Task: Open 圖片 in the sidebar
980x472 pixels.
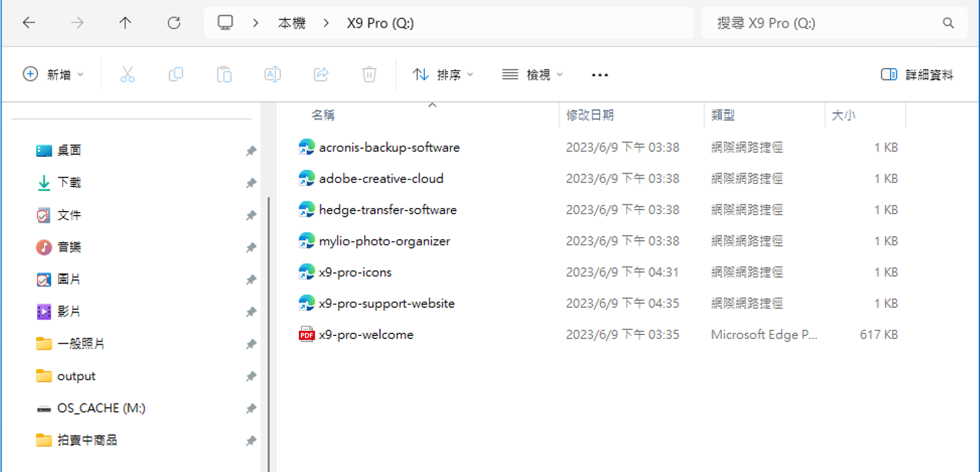Action: (69, 279)
